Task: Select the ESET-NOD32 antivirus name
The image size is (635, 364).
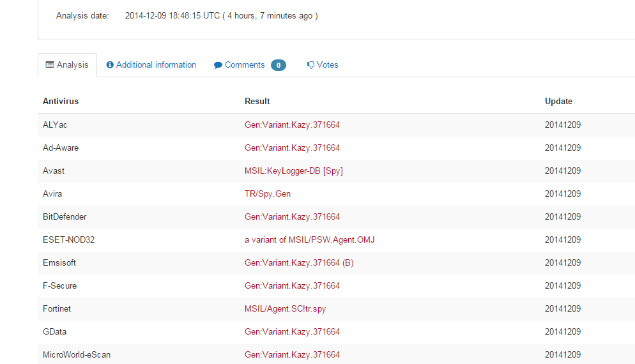Action: (x=68, y=239)
